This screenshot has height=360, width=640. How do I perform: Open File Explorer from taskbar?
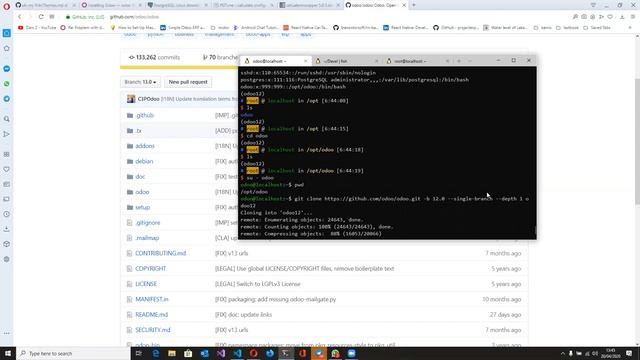coord(172,353)
